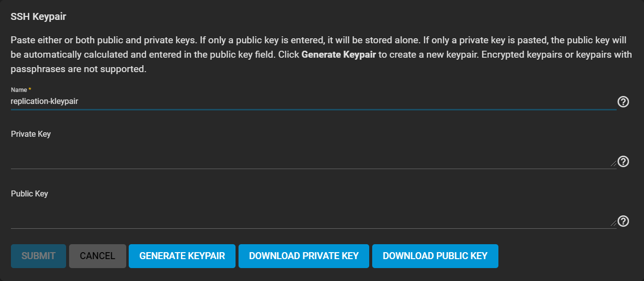Click the Name field label
The height and width of the screenshot is (281, 644).
pos(19,90)
